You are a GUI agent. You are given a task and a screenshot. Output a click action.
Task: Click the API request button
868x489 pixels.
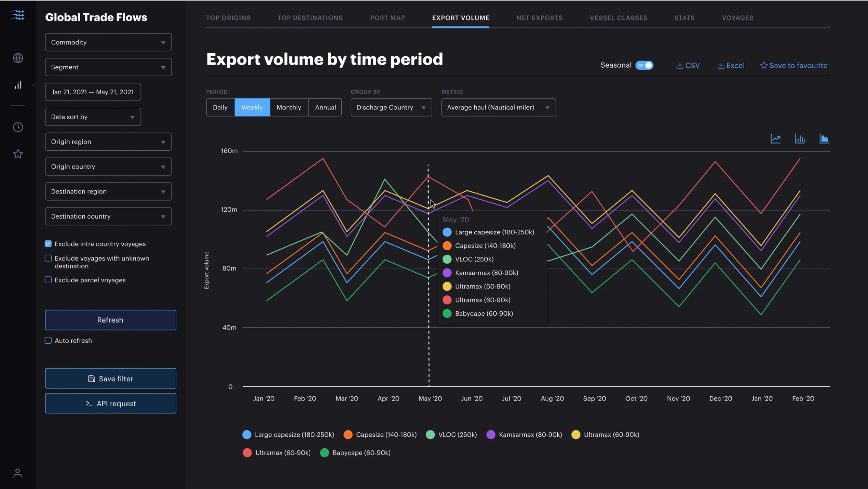tap(111, 404)
